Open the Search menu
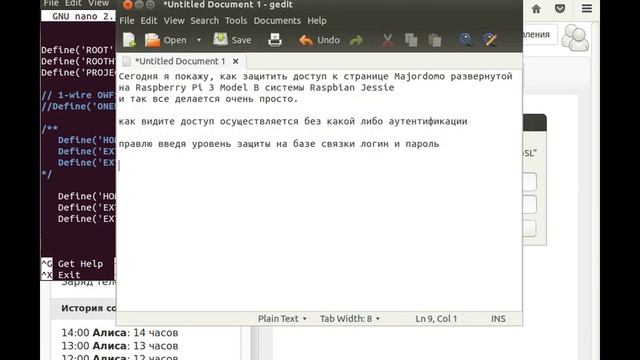 (x=204, y=20)
